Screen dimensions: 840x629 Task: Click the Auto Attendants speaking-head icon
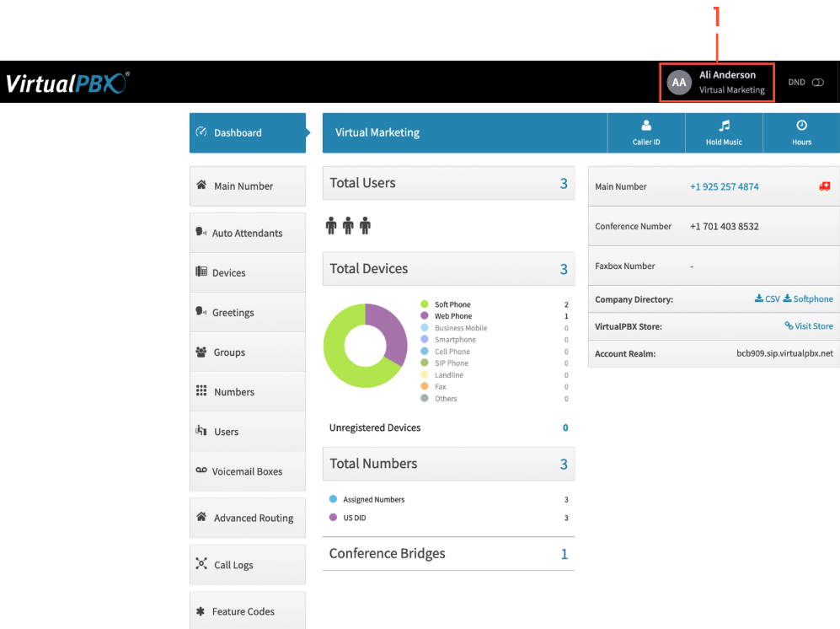coord(201,232)
